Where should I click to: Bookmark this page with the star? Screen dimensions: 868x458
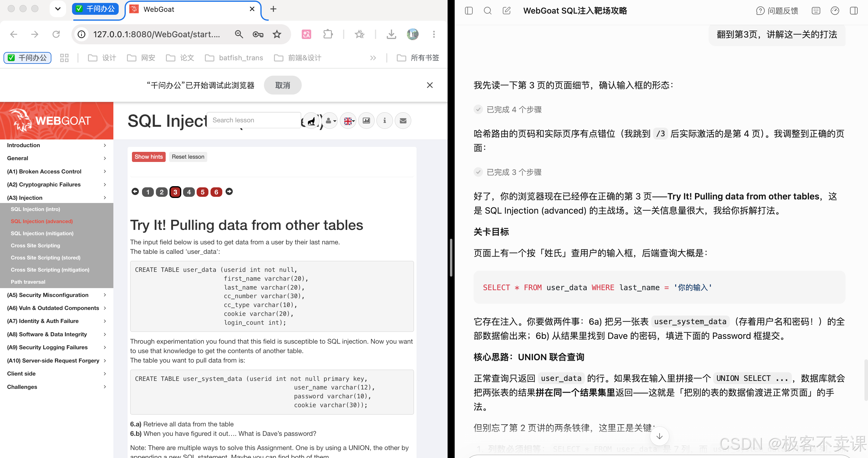tap(277, 34)
